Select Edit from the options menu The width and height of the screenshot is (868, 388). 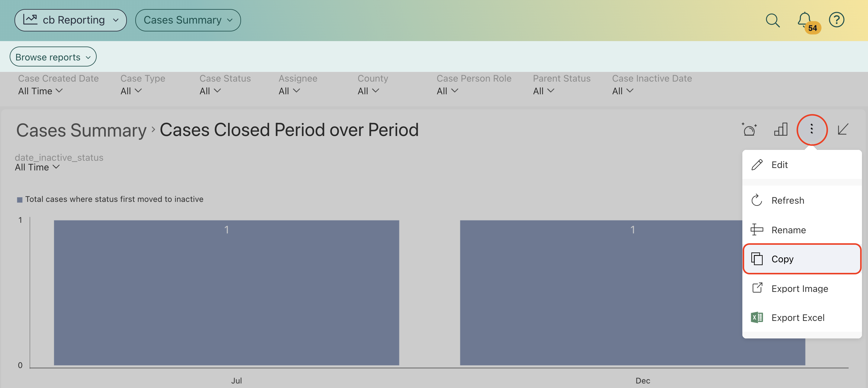(x=779, y=165)
